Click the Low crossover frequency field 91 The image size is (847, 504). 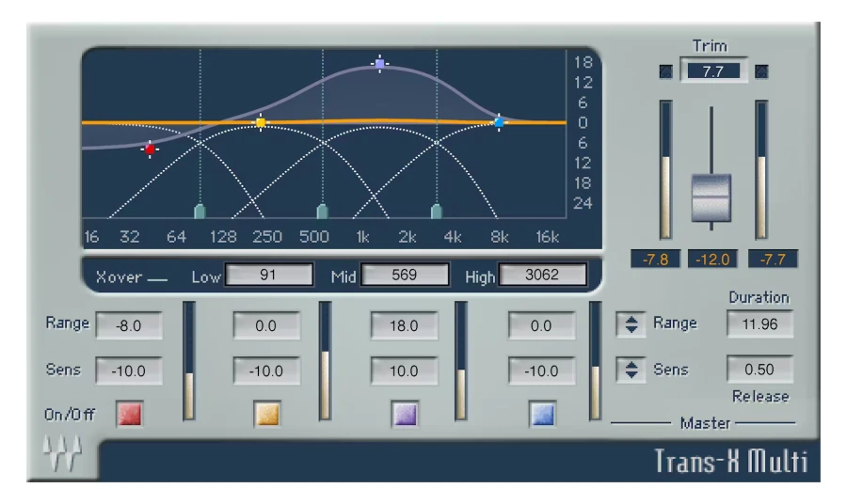[x=268, y=275]
